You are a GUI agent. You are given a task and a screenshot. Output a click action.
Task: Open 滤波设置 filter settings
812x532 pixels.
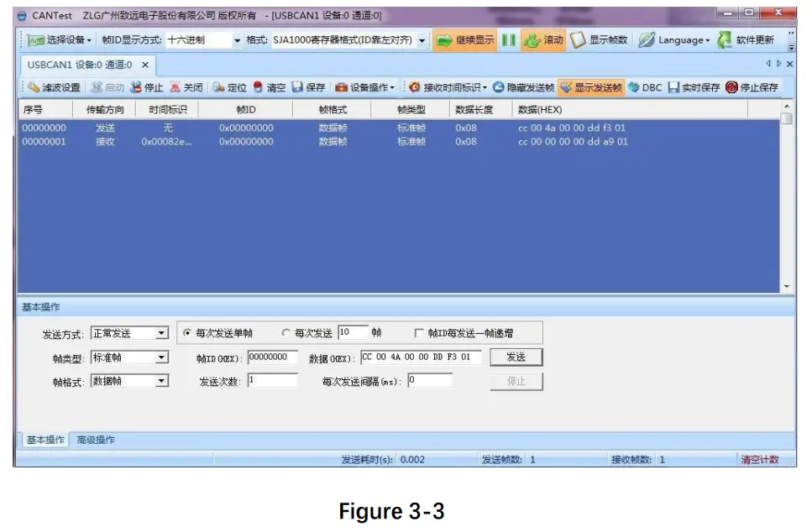54,87
